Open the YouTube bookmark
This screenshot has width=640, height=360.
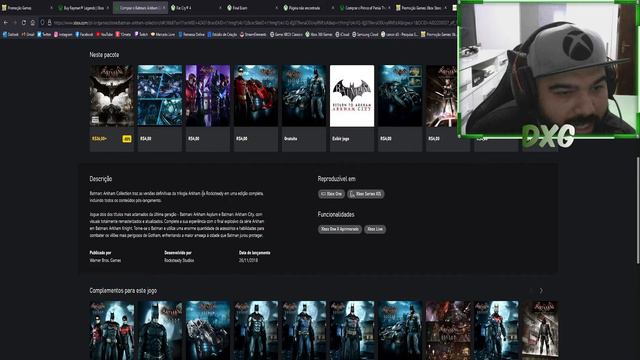click(x=104, y=35)
